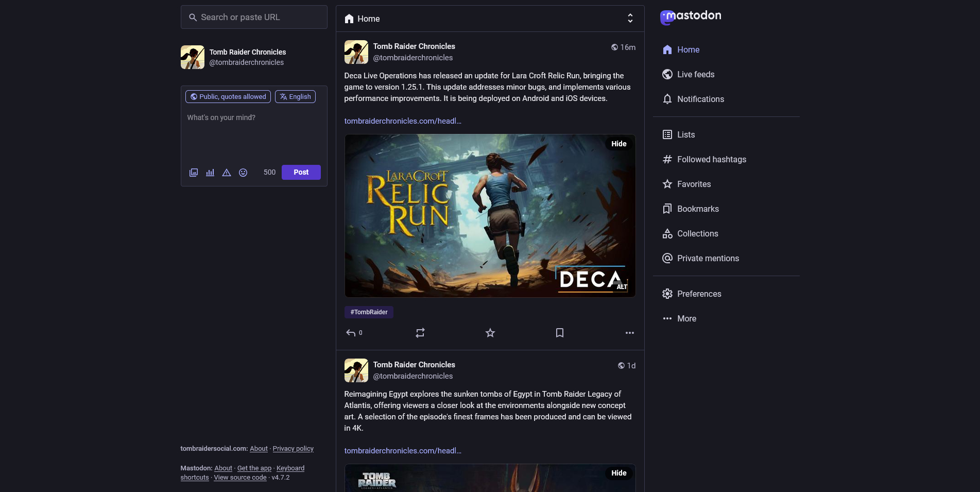The image size is (980, 492).
Task: Add content warning to post
Action: 227,173
